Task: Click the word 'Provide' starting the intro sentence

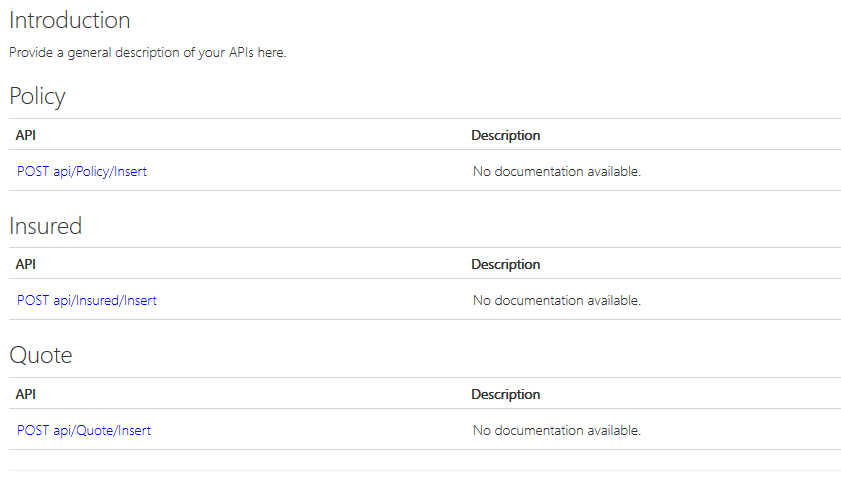Action: (31, 53)
